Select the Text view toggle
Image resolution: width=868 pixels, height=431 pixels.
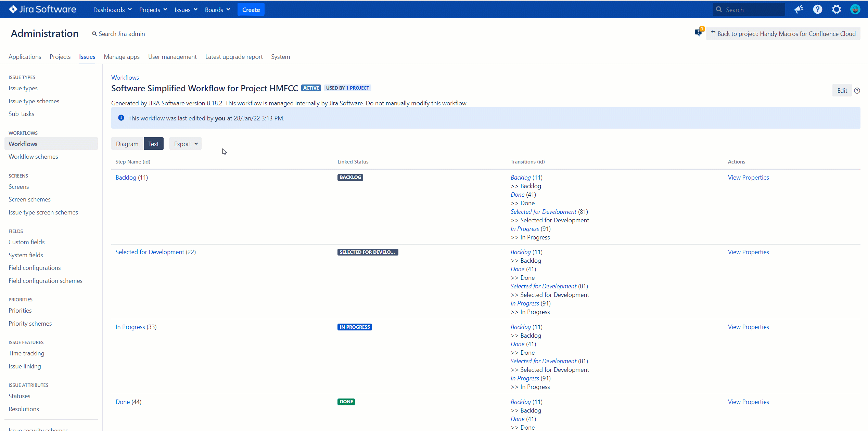153,144
